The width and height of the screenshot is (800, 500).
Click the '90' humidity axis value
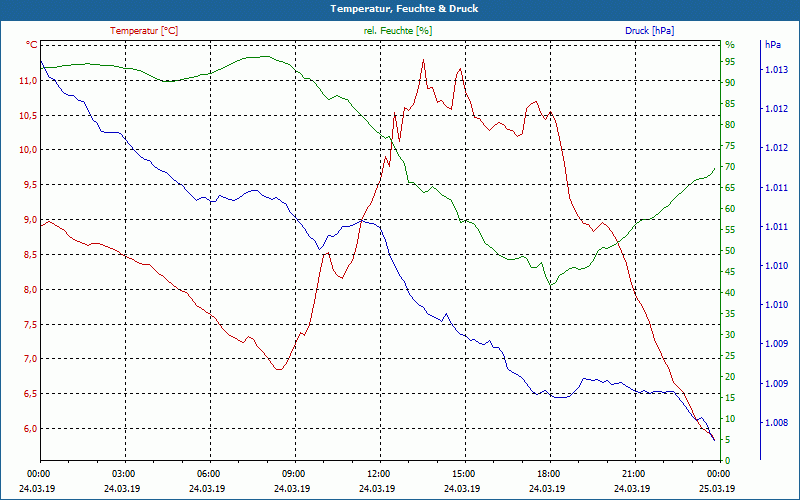click(730, 83)
